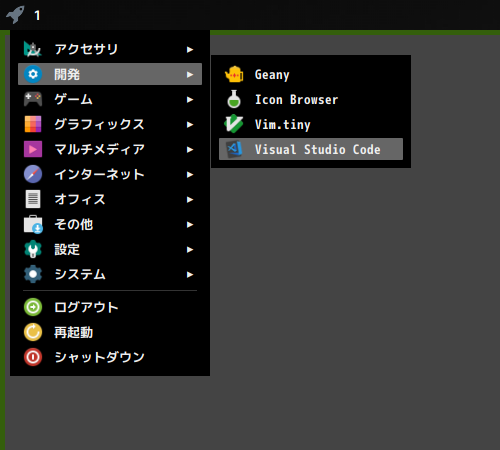Click the compass icon beside インターネット
Screen dimensions: 500x450
[33, 174]
